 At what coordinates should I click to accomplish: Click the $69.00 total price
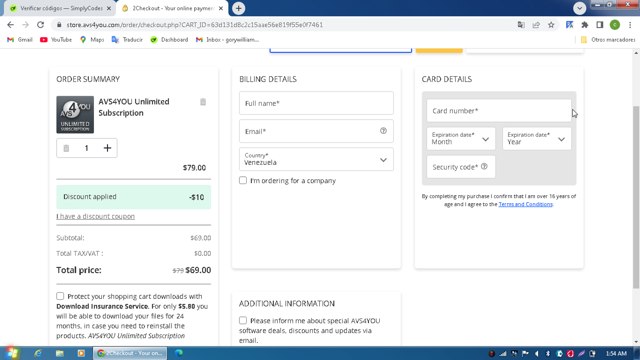(198, 270)
